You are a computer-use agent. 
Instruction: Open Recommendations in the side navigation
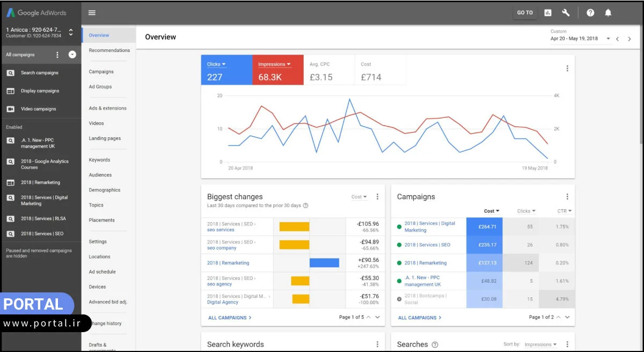tap(109, 50)
